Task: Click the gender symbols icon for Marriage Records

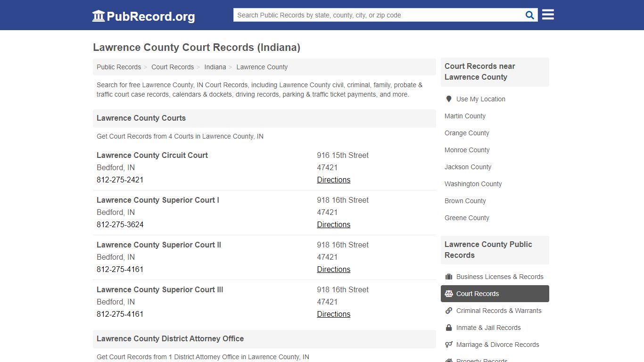Action: [x=449, y=345]
